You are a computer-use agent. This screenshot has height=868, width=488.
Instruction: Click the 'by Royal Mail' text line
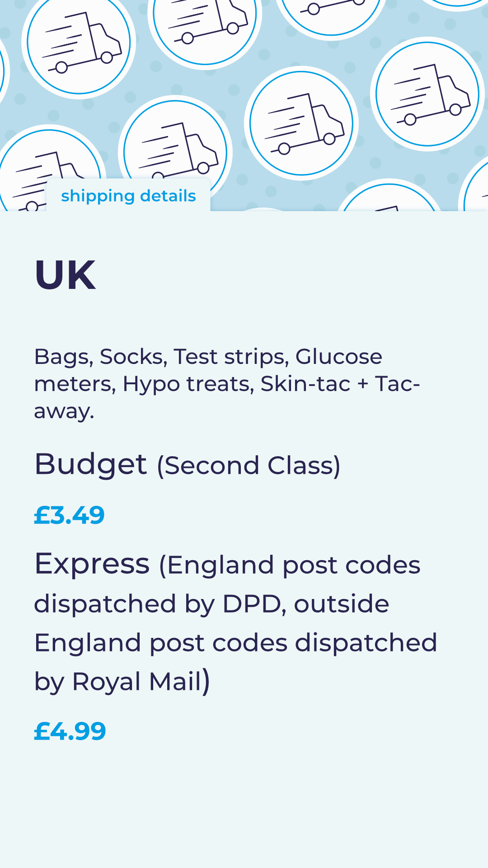pos(122,682)
